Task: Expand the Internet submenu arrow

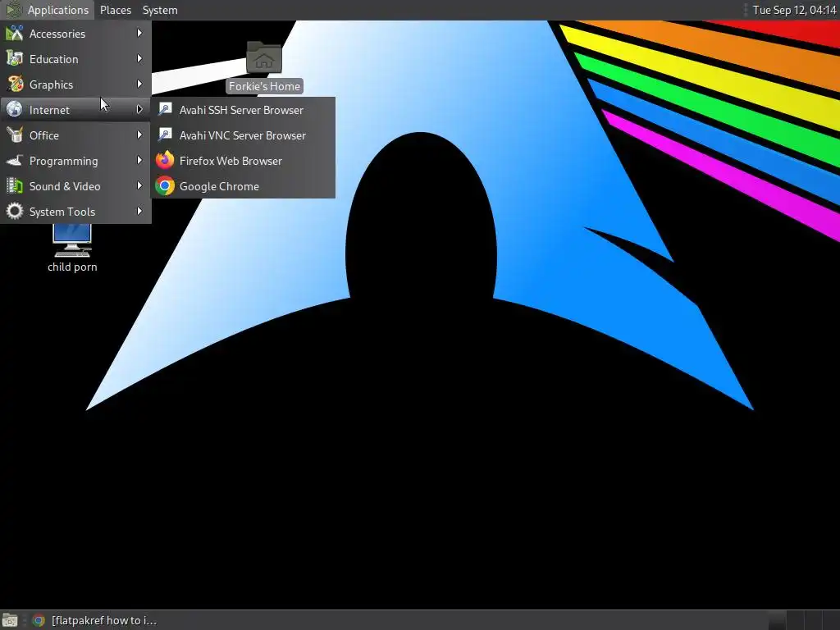Action: (139, 109)
